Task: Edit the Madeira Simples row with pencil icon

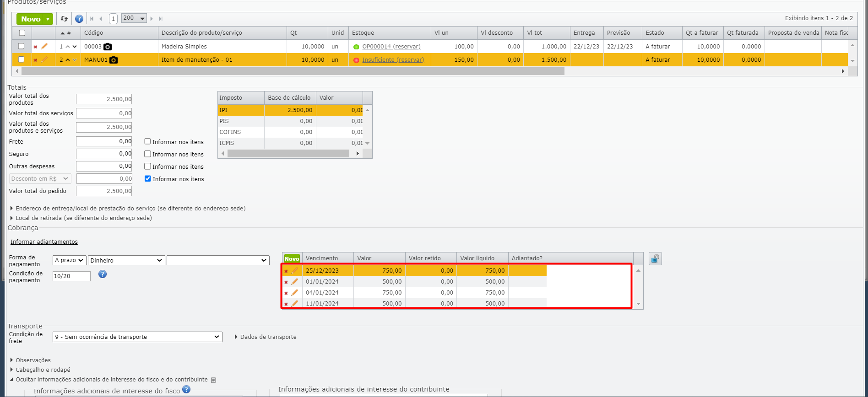Action: pyautogui.click(x=44, y=47)
